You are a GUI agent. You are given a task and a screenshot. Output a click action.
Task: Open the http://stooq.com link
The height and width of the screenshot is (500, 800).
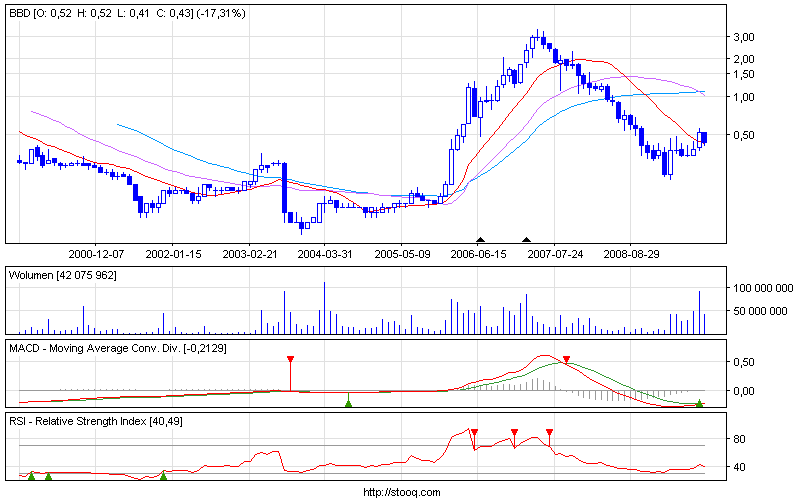click(x=402, y=492)
